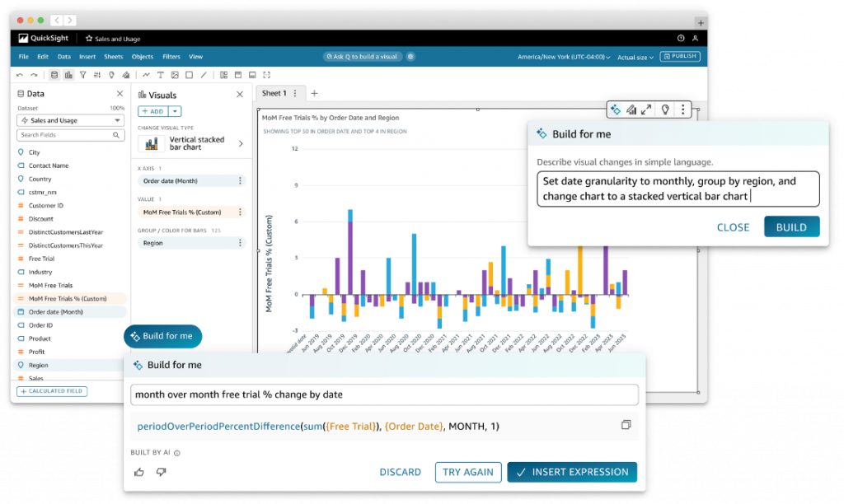Click the BUILD button in Build for me
844x504 pixels.
[791, 227]
